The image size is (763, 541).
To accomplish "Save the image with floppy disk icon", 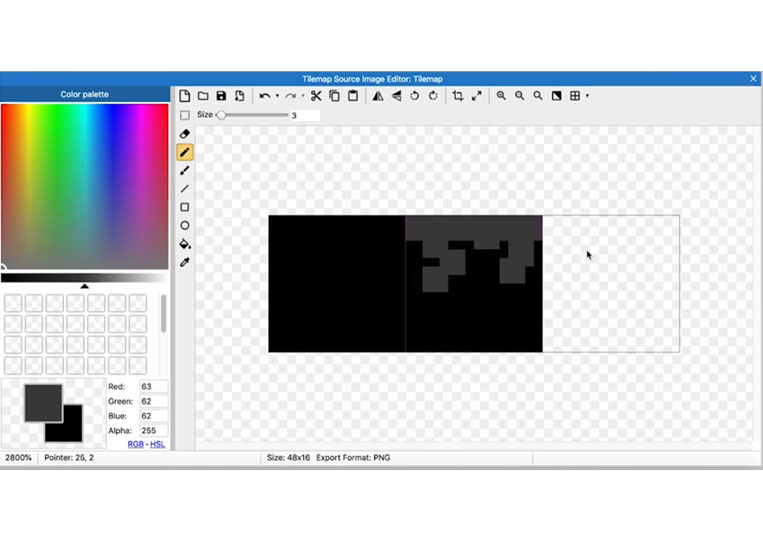I will click(221, 96).
